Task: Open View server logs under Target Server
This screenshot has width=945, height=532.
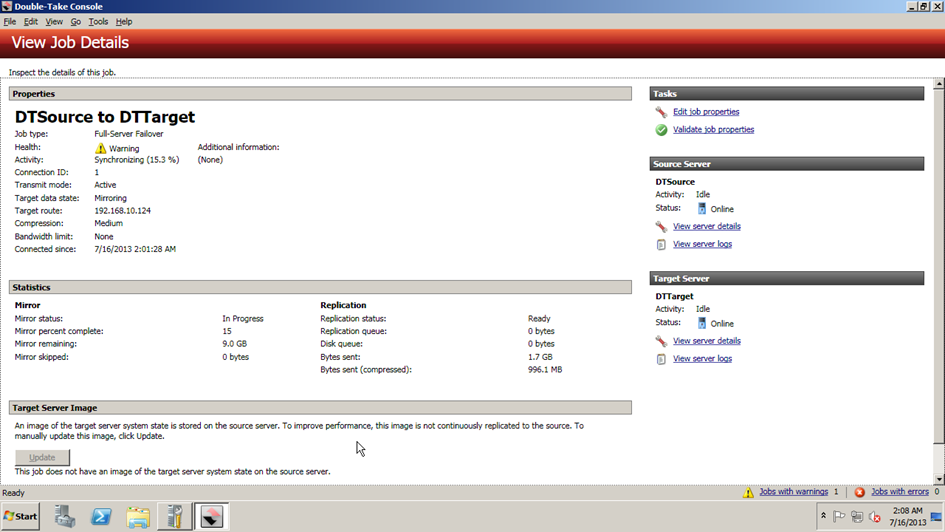Action: coord(702,358)
